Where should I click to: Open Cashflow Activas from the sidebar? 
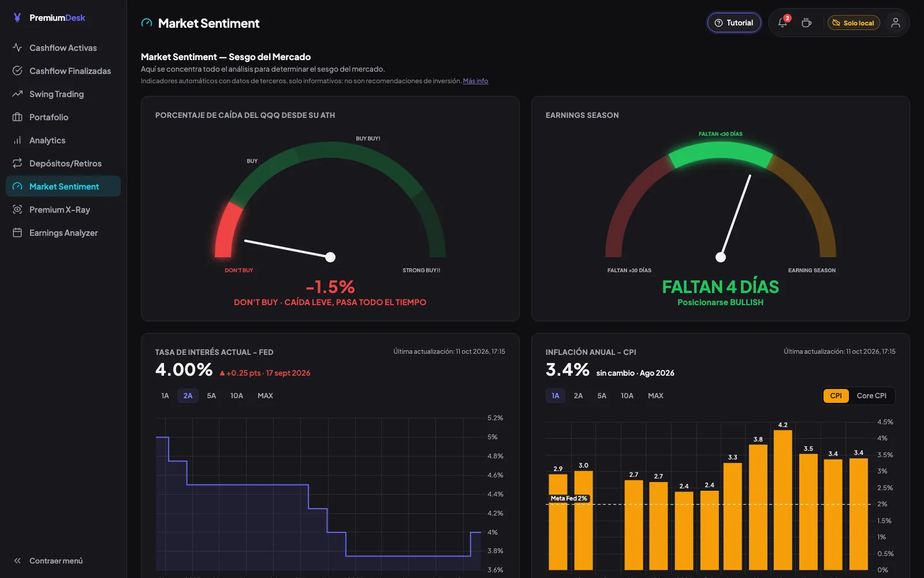(63, 47)
